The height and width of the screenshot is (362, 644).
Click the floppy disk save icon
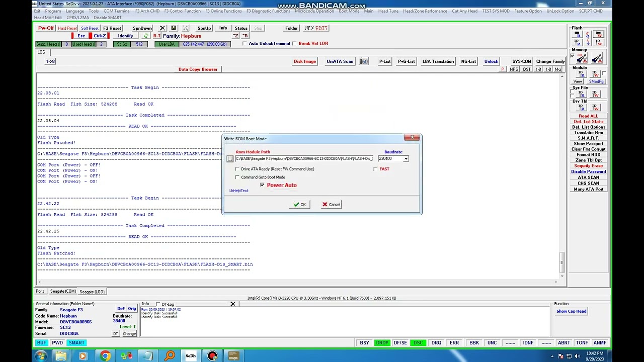pos(174,28)
